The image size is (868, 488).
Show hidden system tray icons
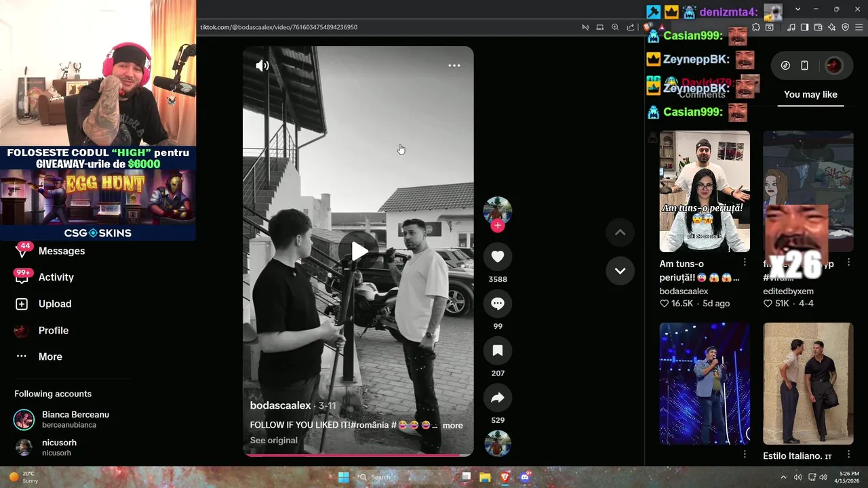click(783, 477)
